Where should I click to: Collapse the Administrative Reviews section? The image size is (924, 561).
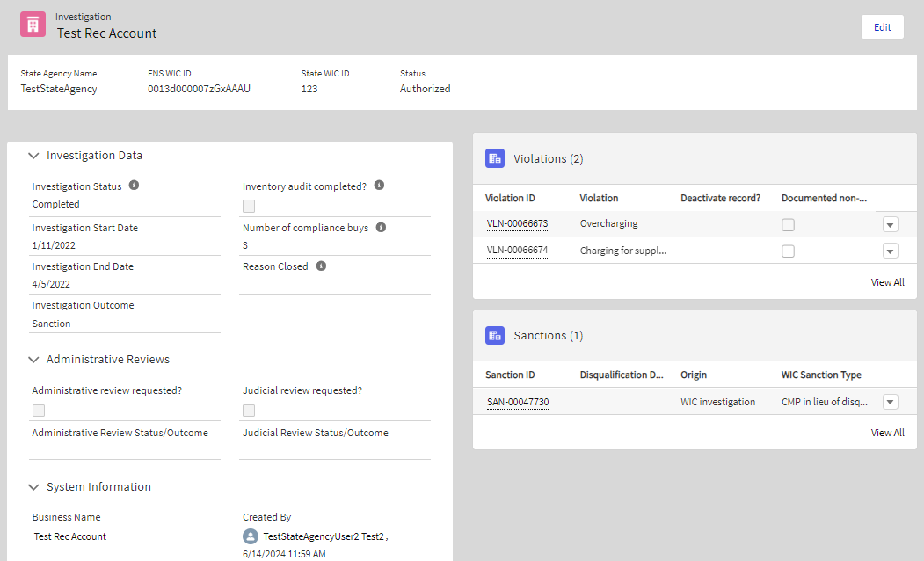click(33, 360)
